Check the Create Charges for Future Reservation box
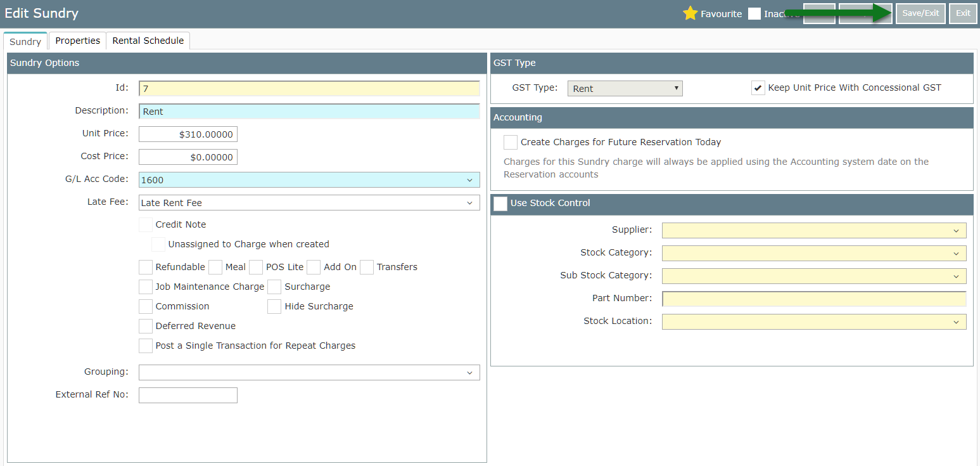 [x=511, y=143]
